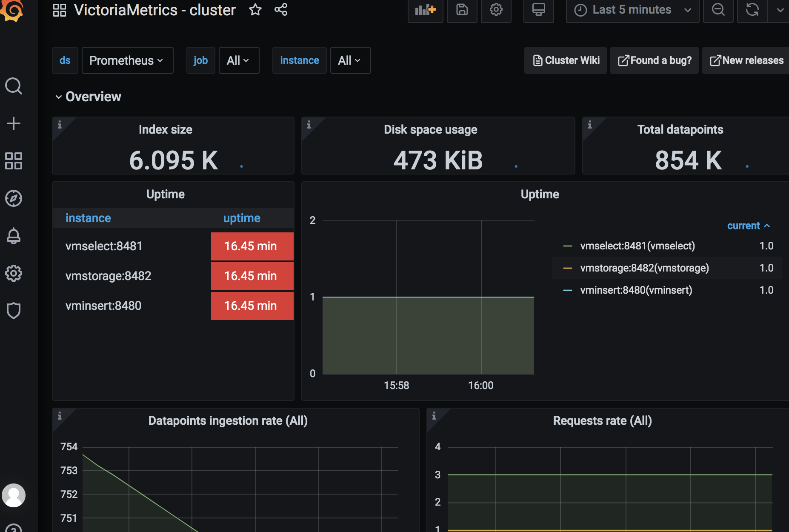This screenshot has width=789, height=532.
Task: Click the 473 KiB disk usage value
Action: (x=438, y=160)
